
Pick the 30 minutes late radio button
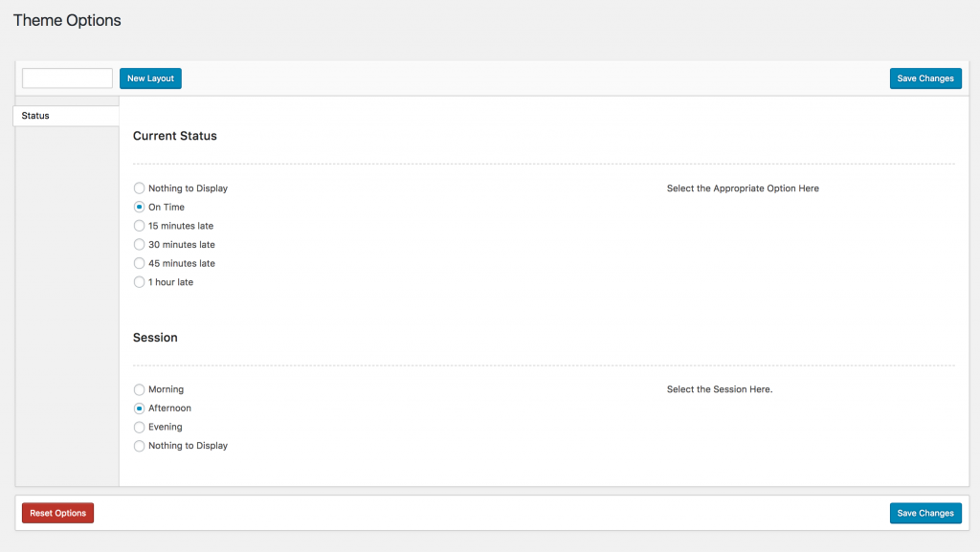140,245
